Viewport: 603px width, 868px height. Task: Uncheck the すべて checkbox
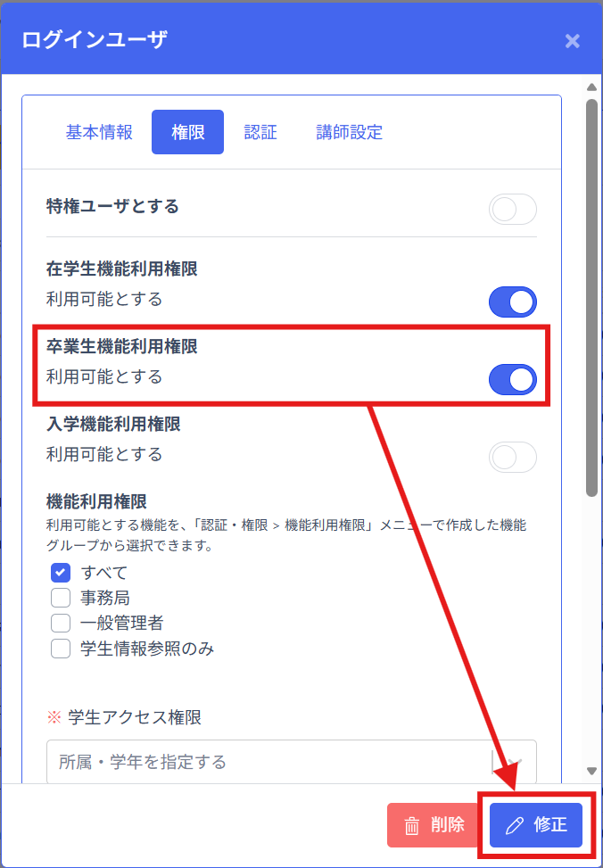61,573
